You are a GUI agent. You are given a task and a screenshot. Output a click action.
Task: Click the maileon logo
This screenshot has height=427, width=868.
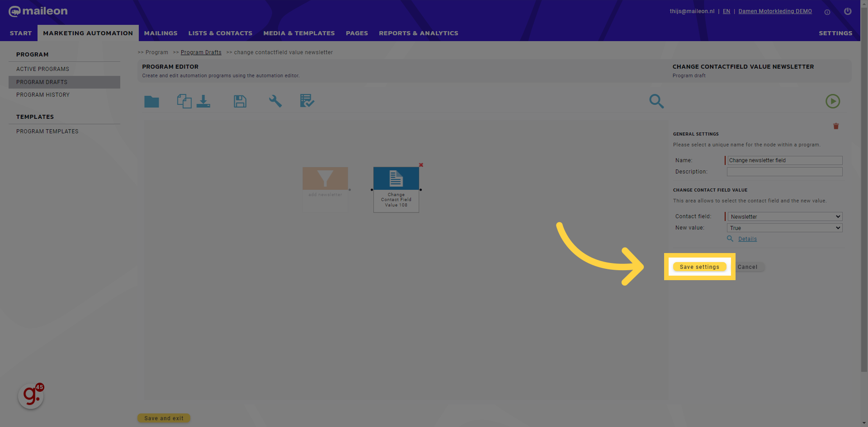click(x=38, y=11)
